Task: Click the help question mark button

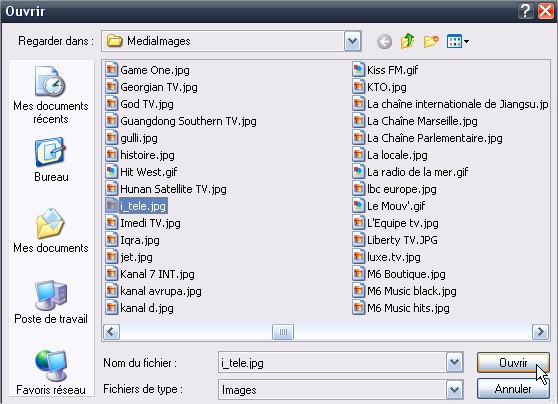Action: point(525,11)
